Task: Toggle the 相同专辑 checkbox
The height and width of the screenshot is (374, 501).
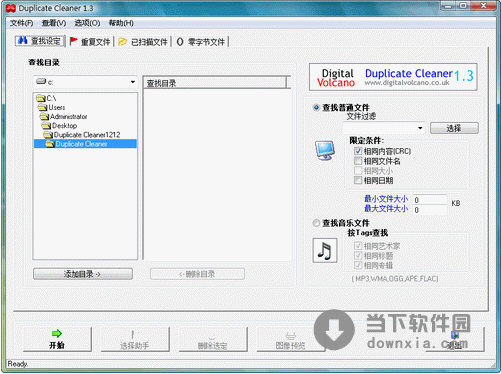Action: 358,265
